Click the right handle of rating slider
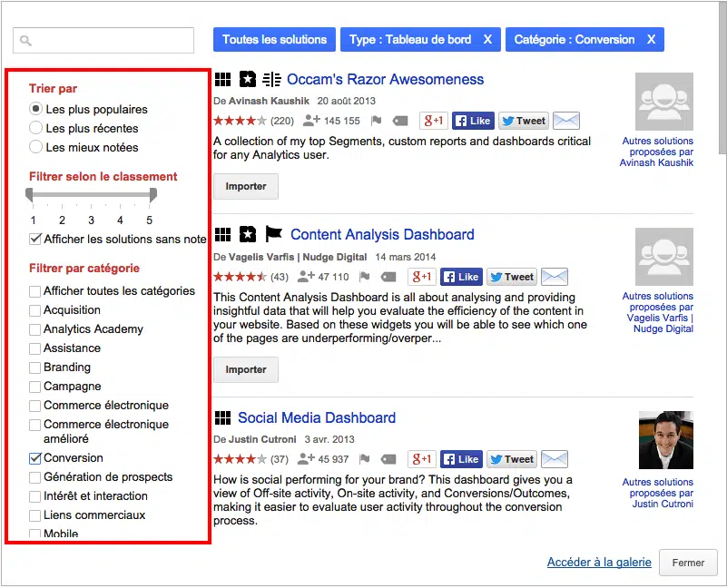 [152, 195]
